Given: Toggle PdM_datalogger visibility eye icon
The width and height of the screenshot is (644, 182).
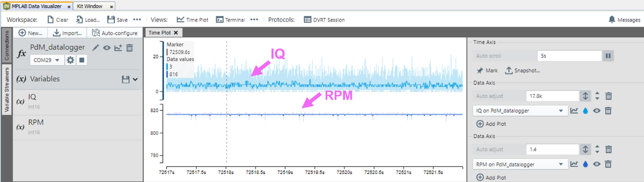Looking at the screenshot, I should (107, 48).
